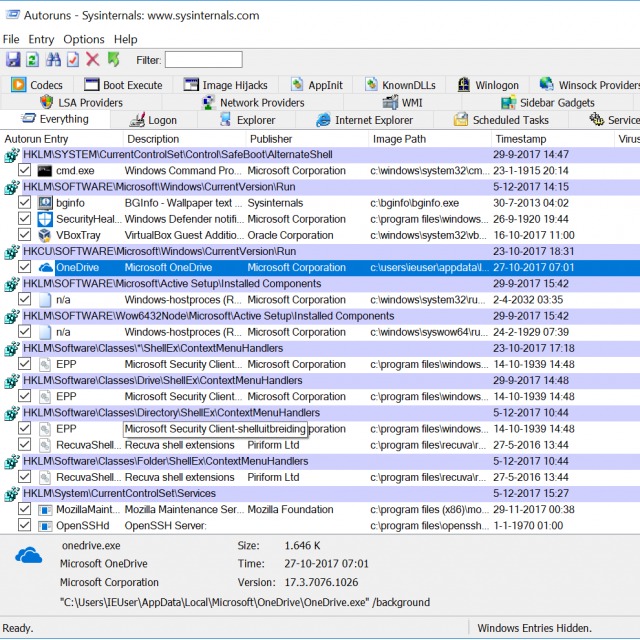Select the Everything tab
Image resolution: width=640 pixels, height=640 pixels.
coord(55,119)
